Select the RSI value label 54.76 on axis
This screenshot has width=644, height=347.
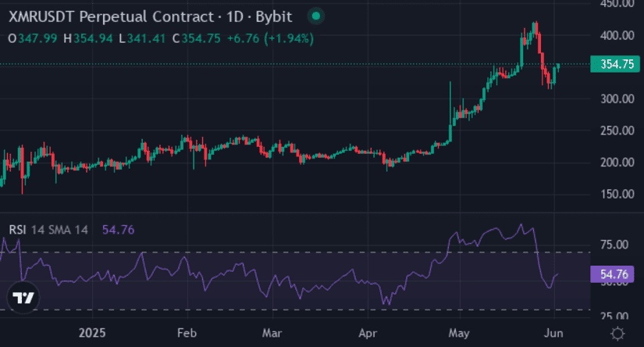click(x=612, y=274)
